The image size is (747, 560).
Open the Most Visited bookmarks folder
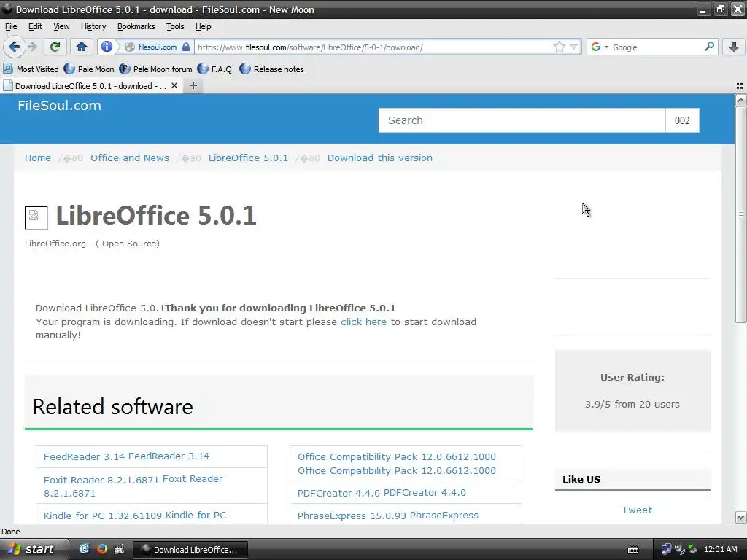pyautogui.click(x=31, y=69)
